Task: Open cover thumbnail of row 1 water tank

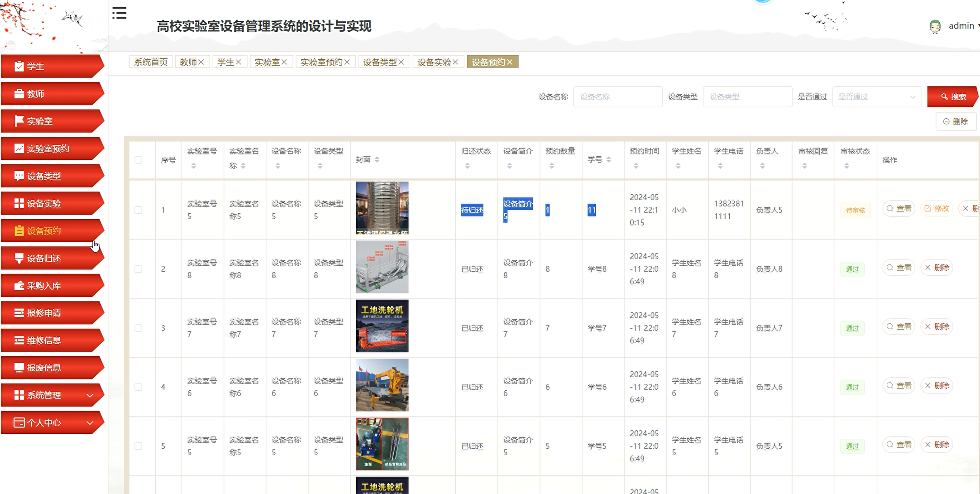Action: (382, 208)
